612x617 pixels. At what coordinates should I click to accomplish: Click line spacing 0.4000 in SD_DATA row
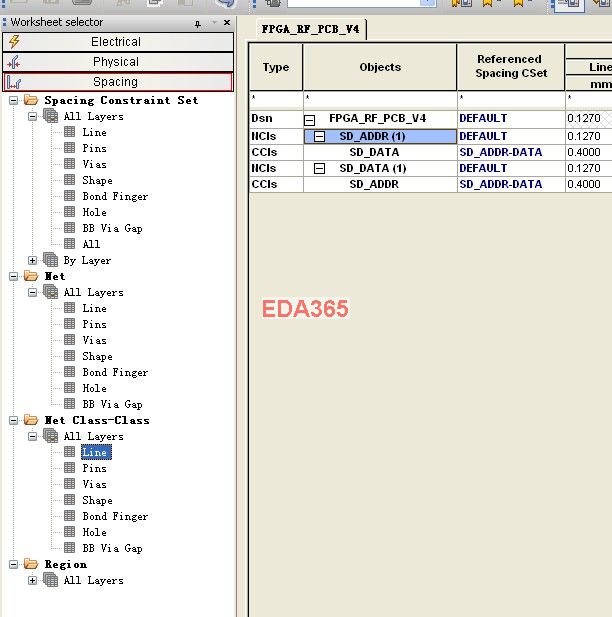pos(588,152)
